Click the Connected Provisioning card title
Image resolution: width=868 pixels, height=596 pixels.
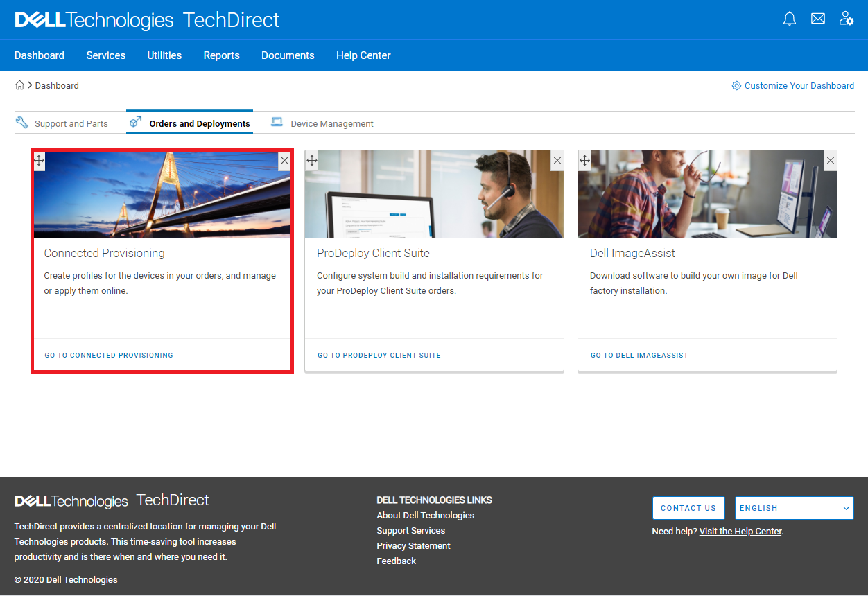pyautogui.click(x=105, y=254)
